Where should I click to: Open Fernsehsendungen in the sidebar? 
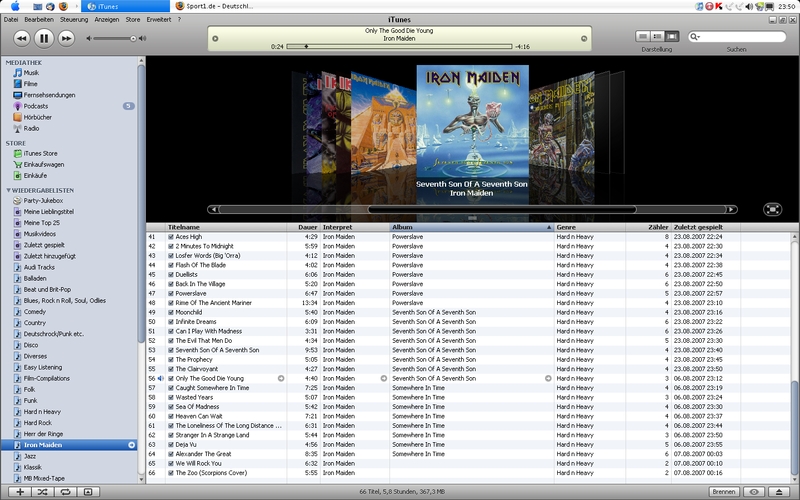[x=49, y=95]
